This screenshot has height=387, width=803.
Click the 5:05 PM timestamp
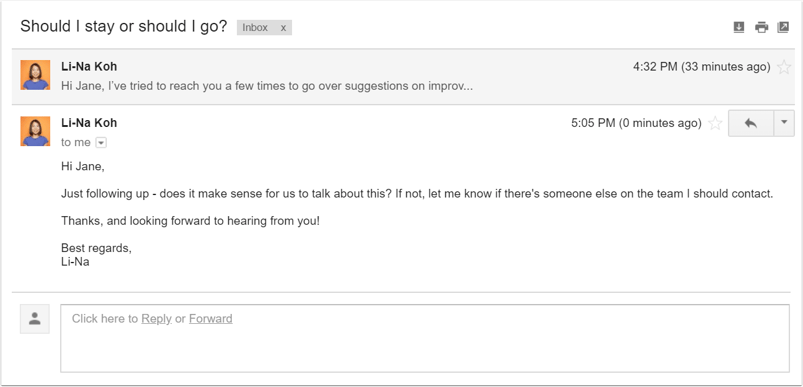pyautogui.click(x=636, y=123)
